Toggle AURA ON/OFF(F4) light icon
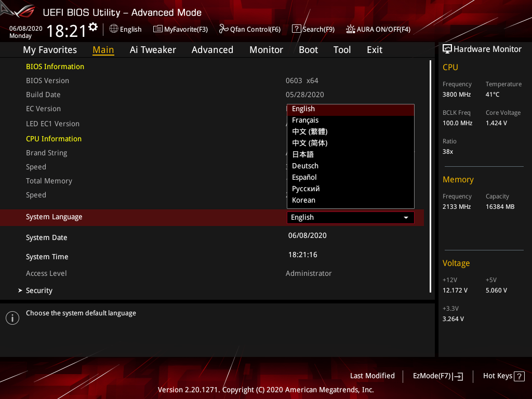Screen dimensions: 532x399 coord(351,29)
